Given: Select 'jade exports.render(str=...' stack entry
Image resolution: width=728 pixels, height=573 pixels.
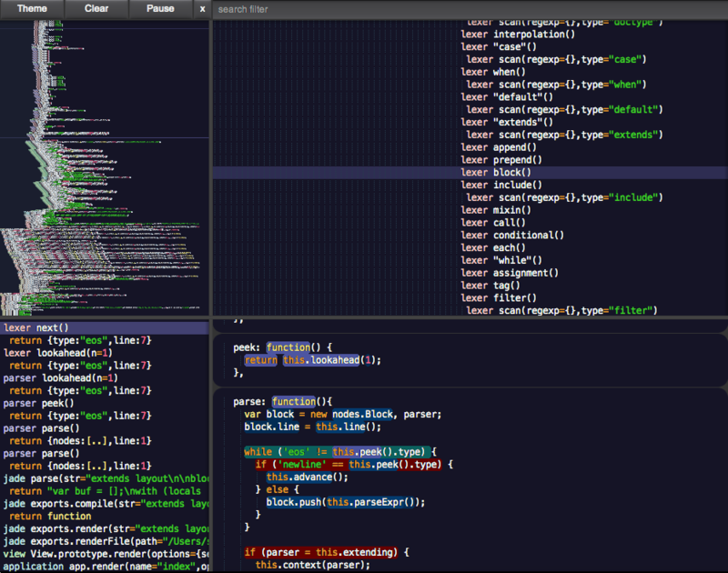Looking at the screenshot, I should point(106,528).
